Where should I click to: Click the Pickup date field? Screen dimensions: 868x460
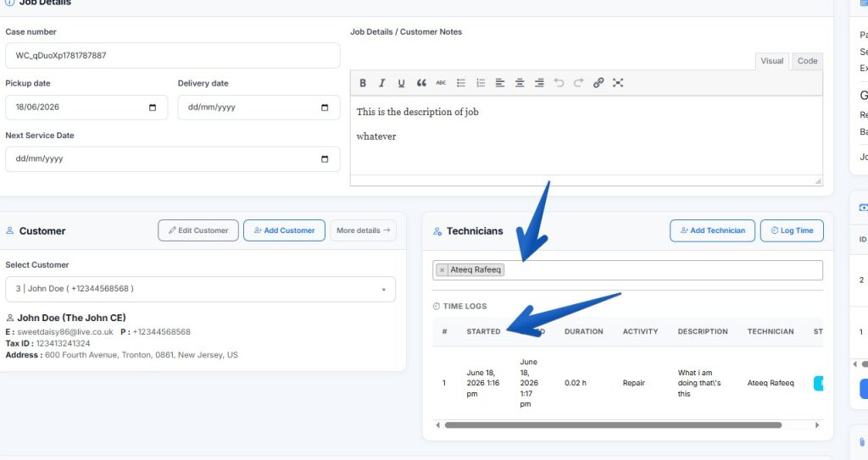click(86, 108)
